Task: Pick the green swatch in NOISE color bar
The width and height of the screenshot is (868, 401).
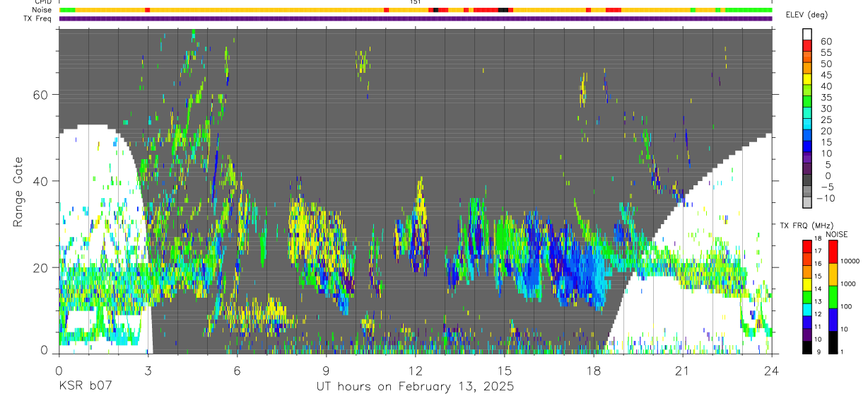Action: 833,296
